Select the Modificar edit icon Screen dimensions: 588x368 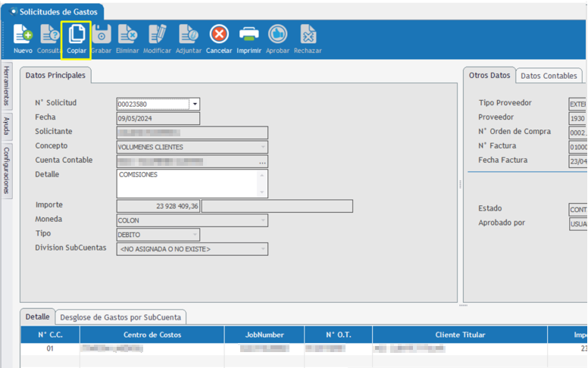(157, 35)
